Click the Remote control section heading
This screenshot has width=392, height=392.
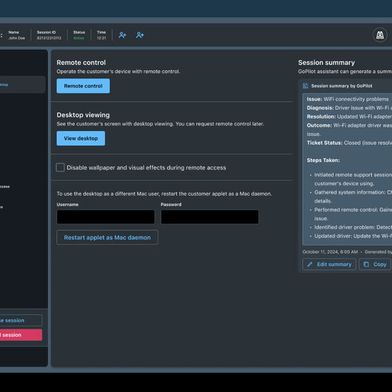click(x=81, y=63)
